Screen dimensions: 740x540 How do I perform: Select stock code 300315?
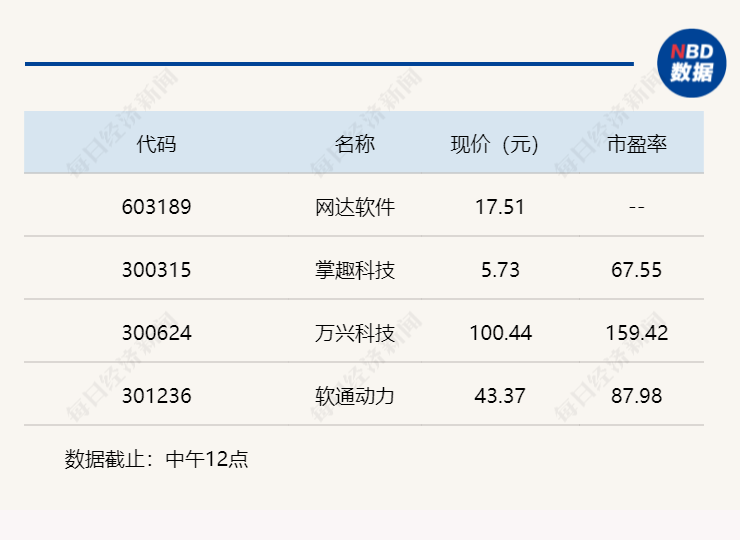tap(156, 270)
